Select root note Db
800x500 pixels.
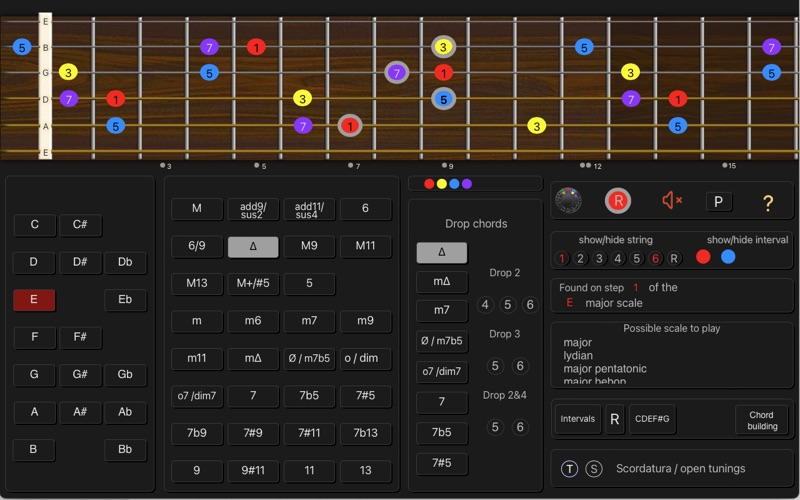[x=125, y=262]
